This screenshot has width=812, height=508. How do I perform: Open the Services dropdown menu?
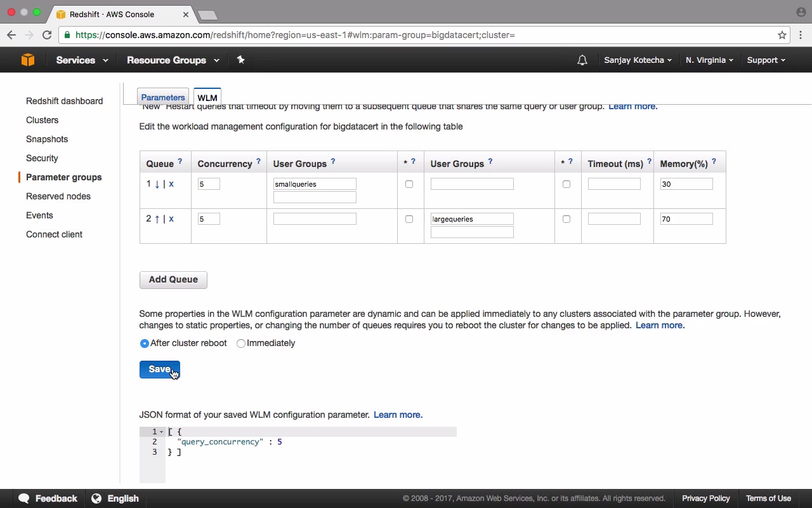pos(82,60)
